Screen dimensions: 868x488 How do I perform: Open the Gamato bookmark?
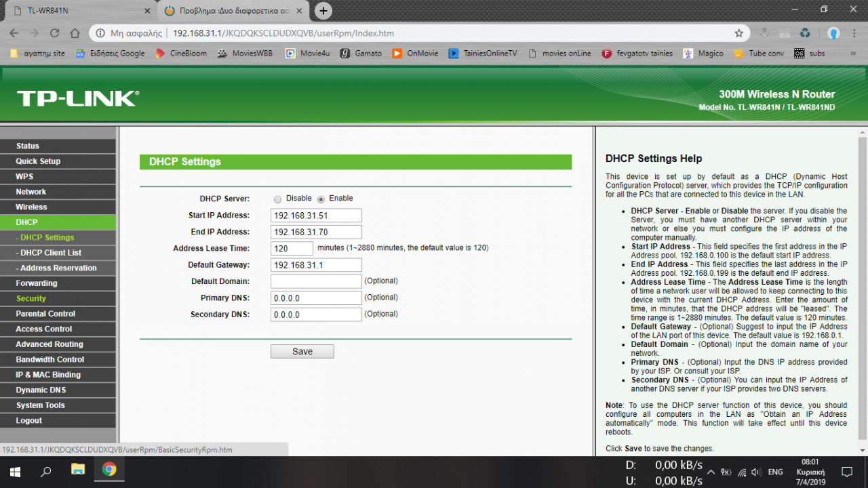[x=361, y=53]
